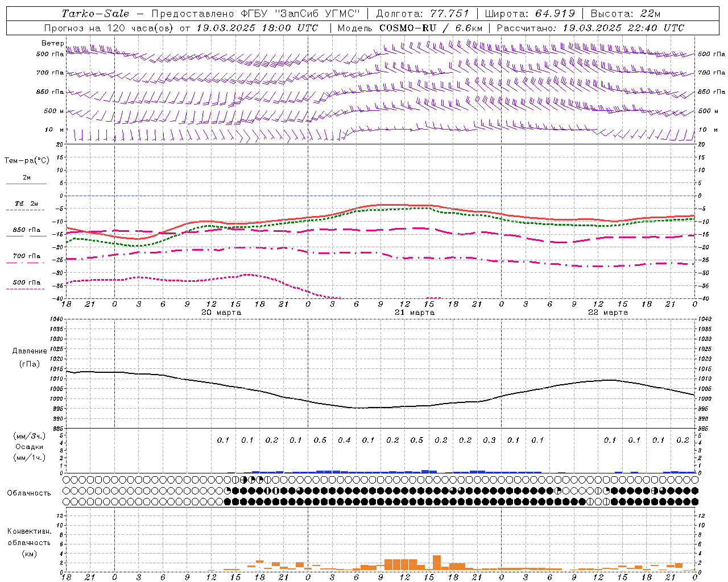The height and width of the screenshot is (582, 728).
Task: Click the 'Конвективн.' convective cloud label
Action: 29,531
